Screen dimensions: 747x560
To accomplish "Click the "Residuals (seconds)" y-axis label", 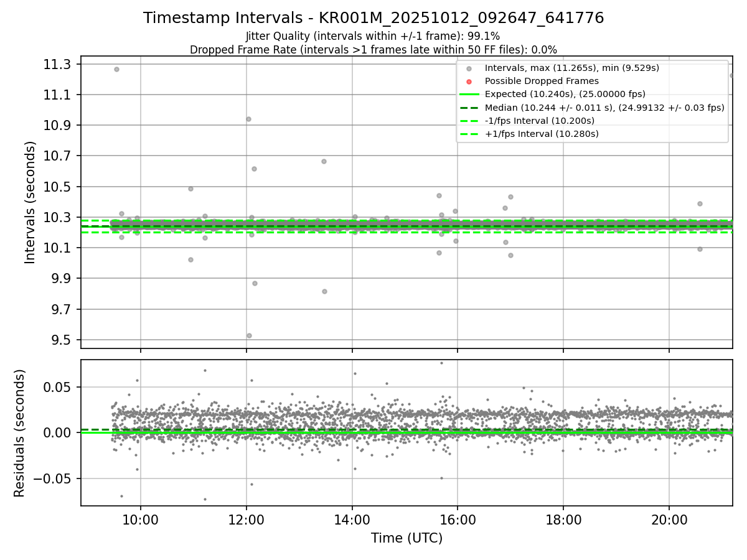I will (20, 433).
